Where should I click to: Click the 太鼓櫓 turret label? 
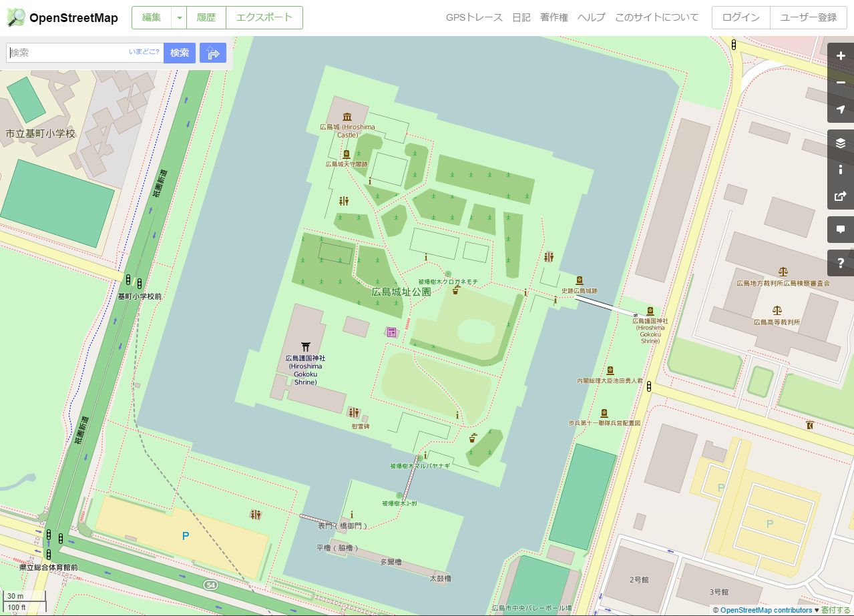[441, 578]
